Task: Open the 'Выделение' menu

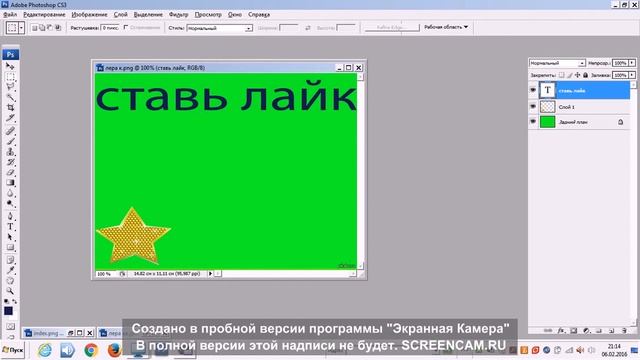Action: [148, 14]
